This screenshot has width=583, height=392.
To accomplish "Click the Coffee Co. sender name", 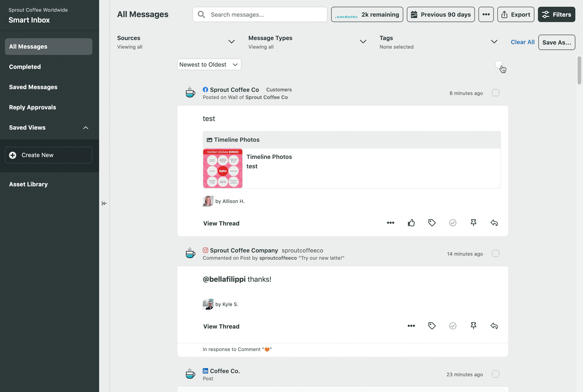I will (225, 371).
